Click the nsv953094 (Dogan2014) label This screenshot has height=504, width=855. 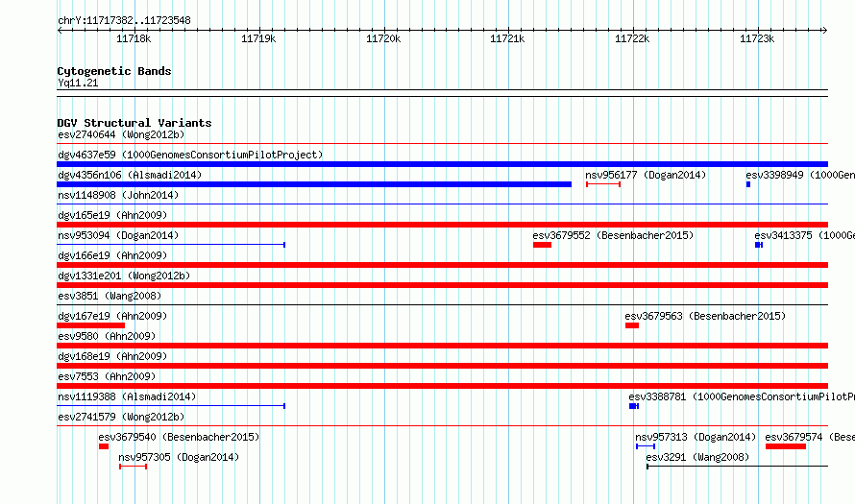pos(118,235)
